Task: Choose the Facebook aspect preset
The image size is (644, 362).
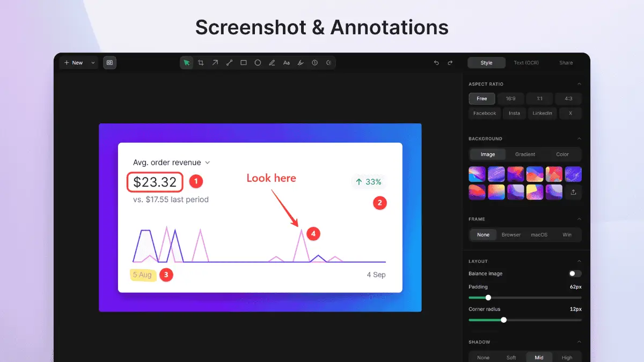Action: click(x=485, y=113)
